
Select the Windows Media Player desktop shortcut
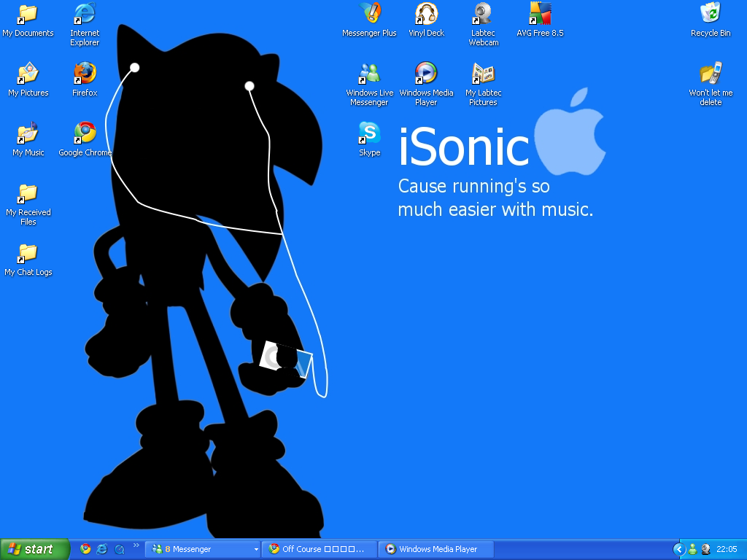[426, 85]
